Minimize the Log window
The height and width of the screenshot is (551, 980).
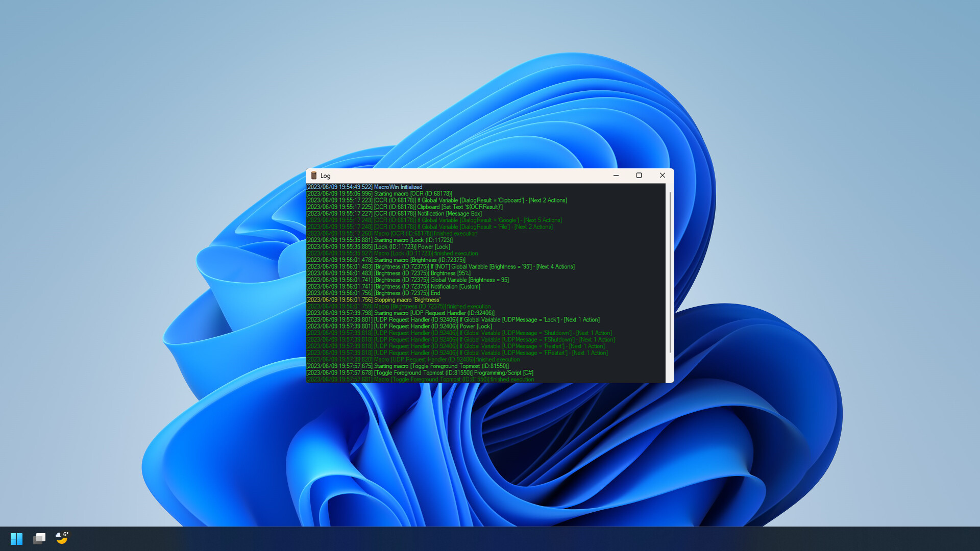click(616, 176)
